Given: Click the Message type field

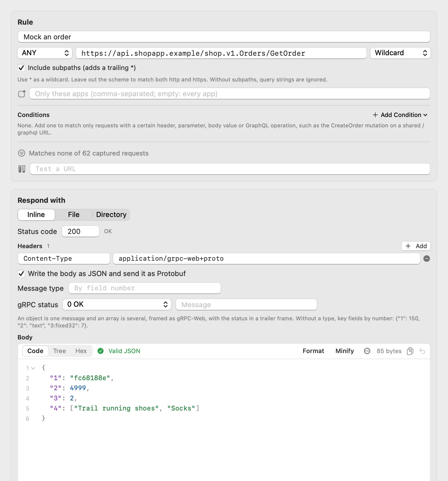Looking at the screenshot, I should click(x=145, y=288).
